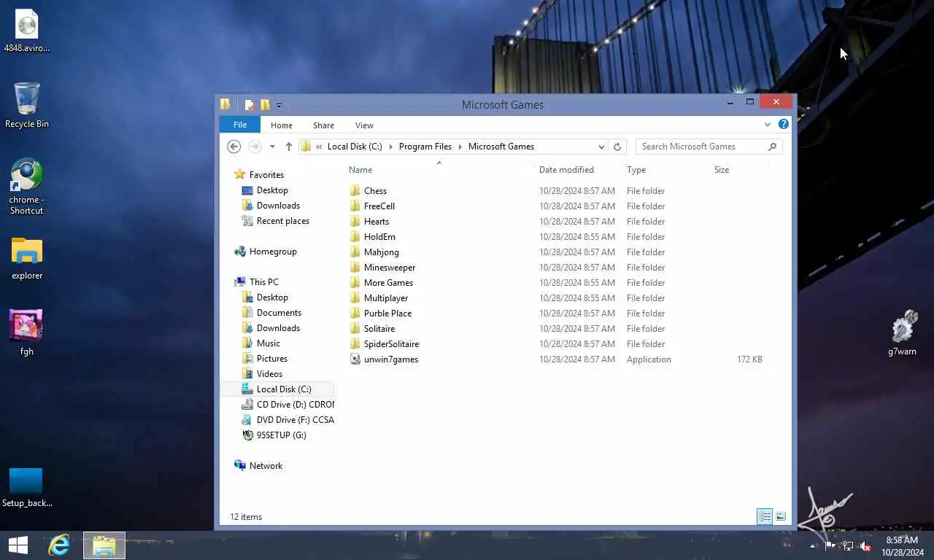934x560 pixels.
Task: Select Homegroup in navigation pane
Action: click(x=273, y=252)
